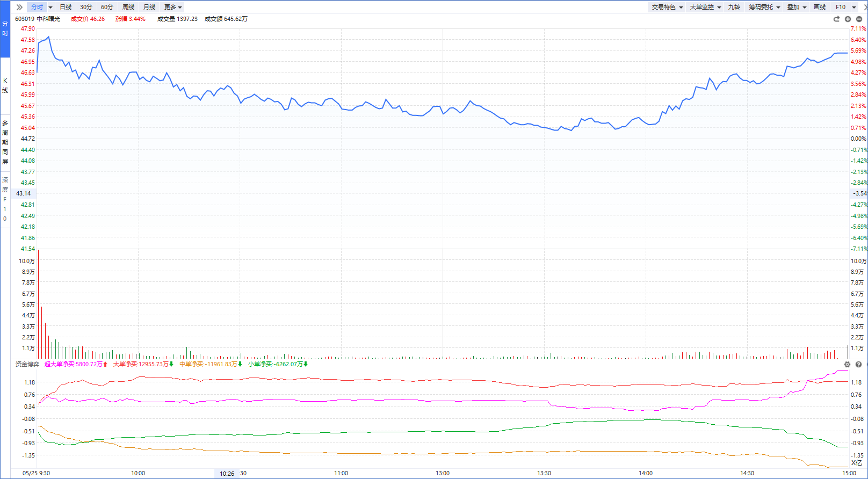Open the 资金博弈 panel settings gear

[x=847, y=364]
